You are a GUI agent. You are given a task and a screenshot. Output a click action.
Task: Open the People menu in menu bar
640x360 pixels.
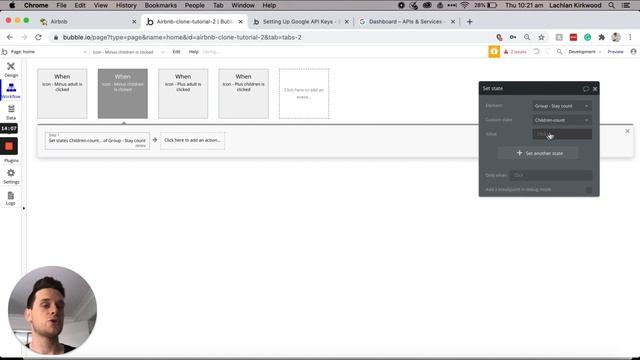(194, 5)
